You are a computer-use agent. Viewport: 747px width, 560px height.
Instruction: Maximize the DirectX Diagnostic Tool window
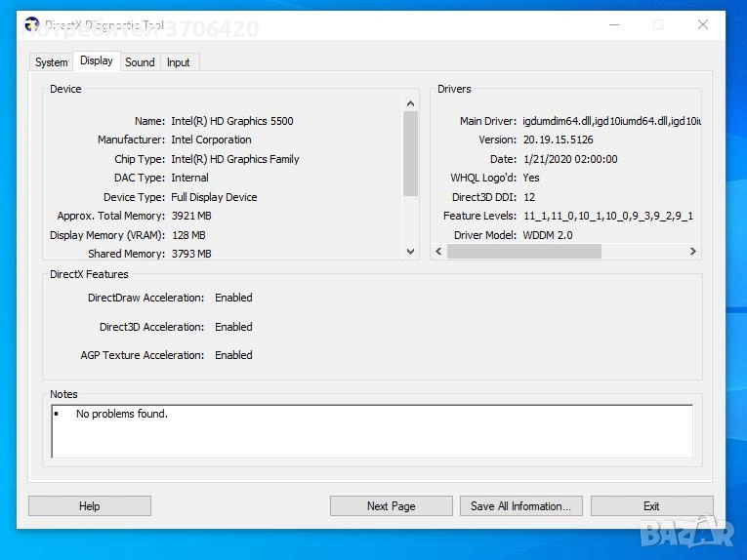[x=658, y=25]
